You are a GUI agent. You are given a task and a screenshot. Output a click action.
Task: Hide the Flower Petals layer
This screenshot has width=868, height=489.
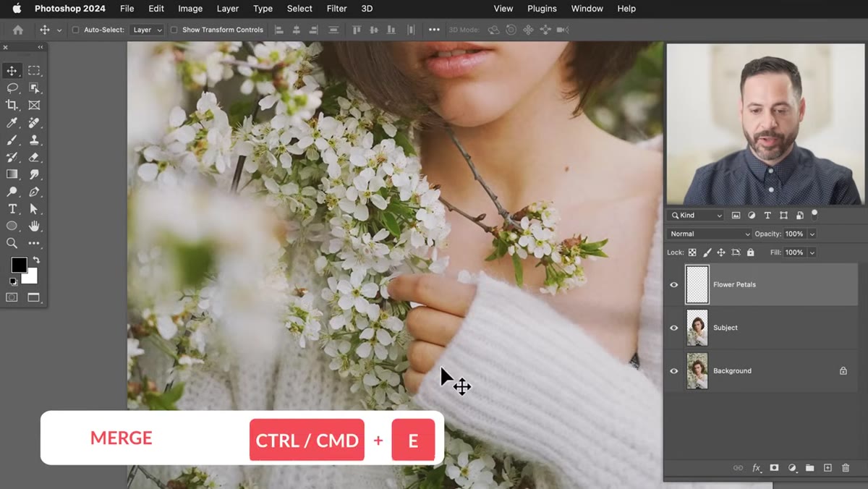pos(674,285)
